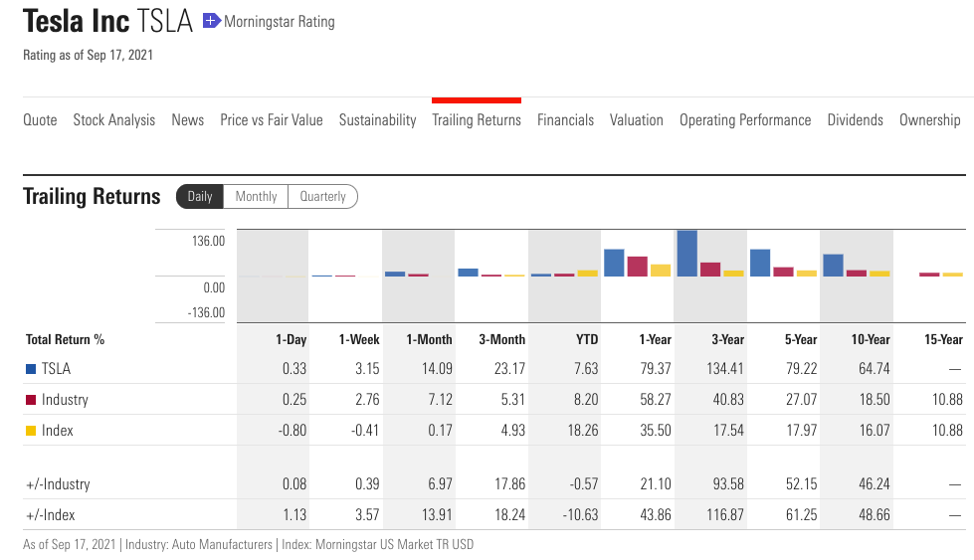Image resolution: width=974 pixels, height=560 pixels.
Task: Open Price vs Fair Value tab
Action: click(272, 119)
